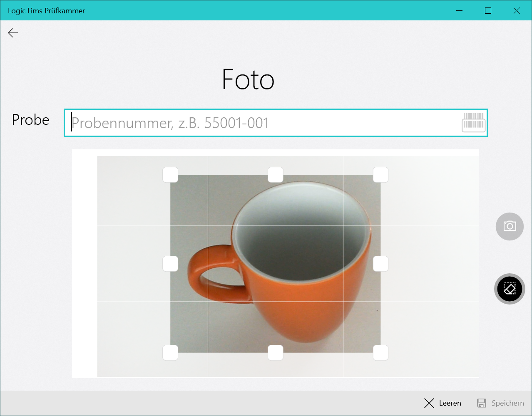This screenshot has height=416, width=532.
Task: Click the Leeren button to clear
Action: tap(443, 403)
